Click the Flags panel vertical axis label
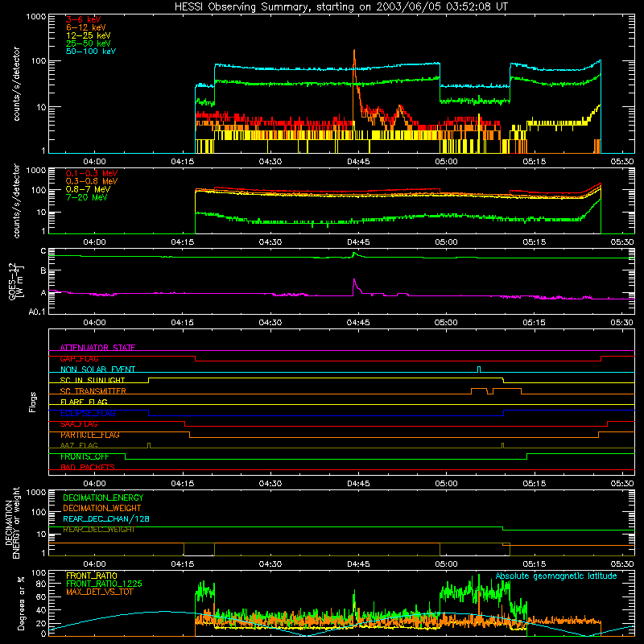644x644 pixels. click(33, 402)
